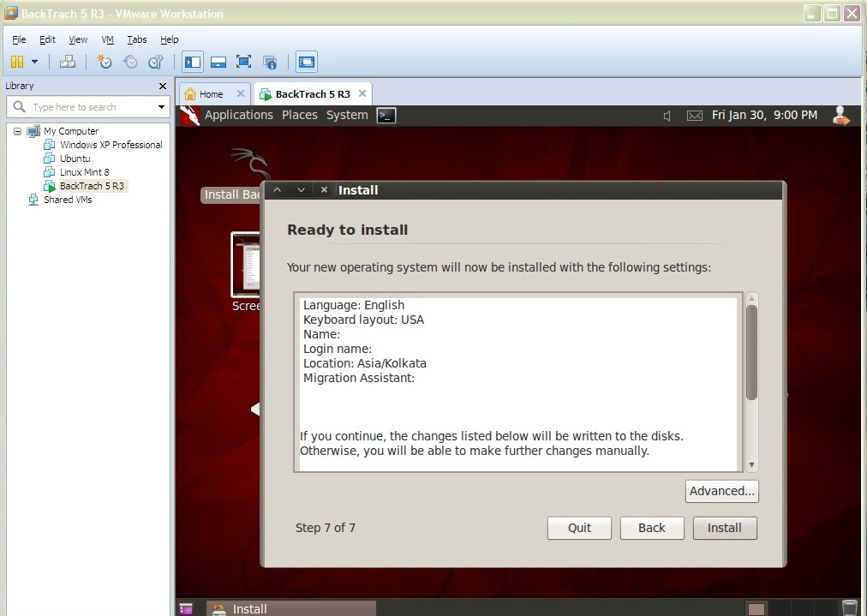Open the Help menu

[x=169, y=39]
